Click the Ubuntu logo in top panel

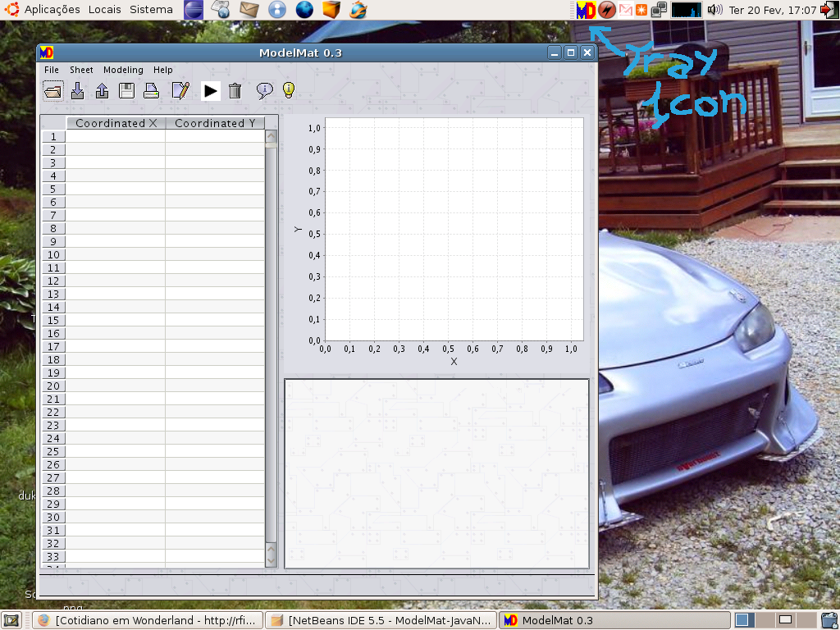11,9
